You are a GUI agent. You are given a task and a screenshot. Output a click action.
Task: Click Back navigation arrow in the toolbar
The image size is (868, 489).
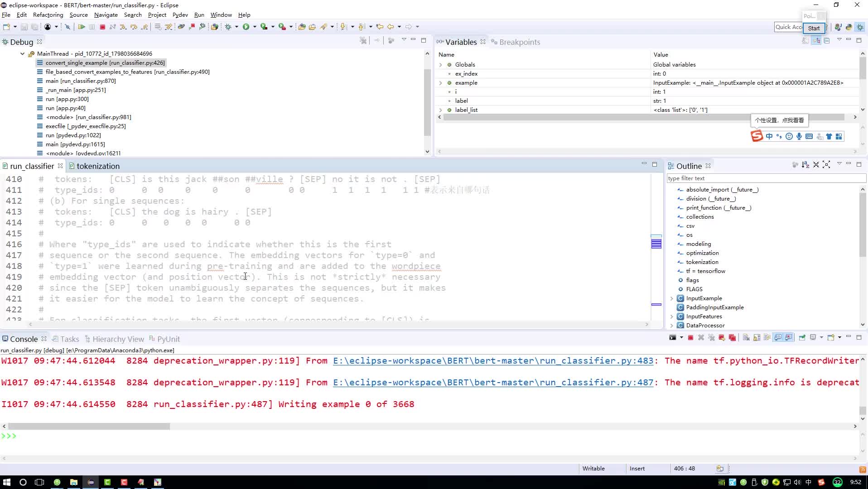pos(391,27)
